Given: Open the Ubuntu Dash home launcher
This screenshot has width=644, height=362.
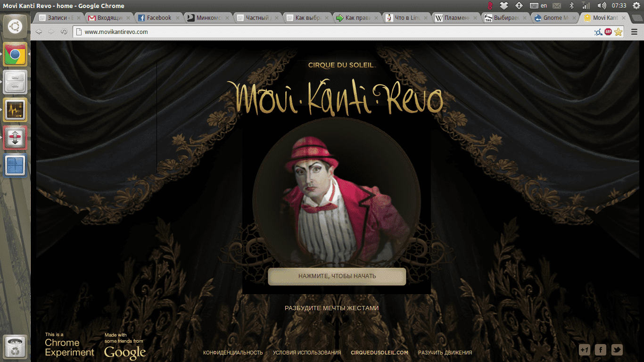Looking at the screenshot, I should tap(15, 26).
